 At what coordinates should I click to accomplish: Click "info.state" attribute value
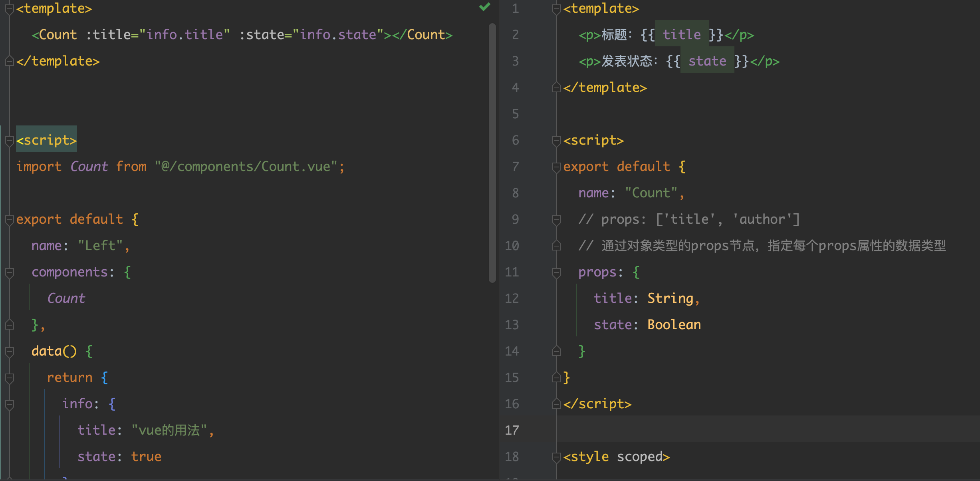click(338, 35)
